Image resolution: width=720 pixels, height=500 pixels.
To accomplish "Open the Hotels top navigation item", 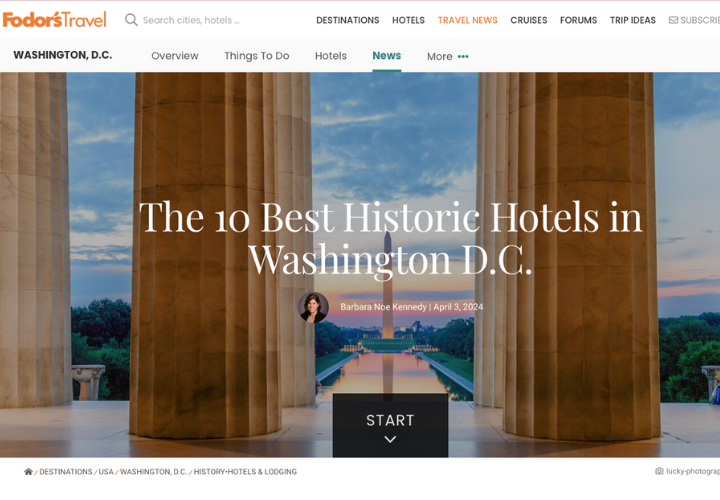I will point(408,20).
